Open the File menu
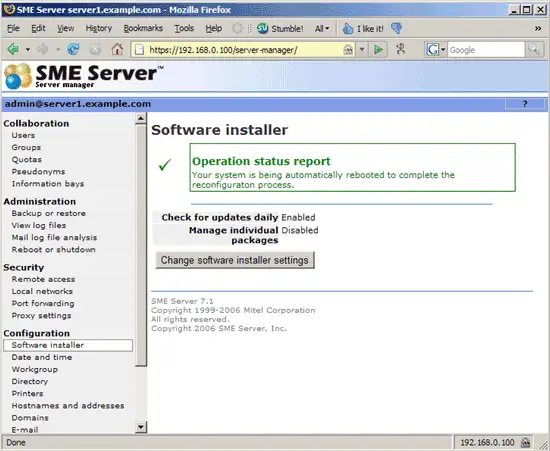 (x=13, y=28)
